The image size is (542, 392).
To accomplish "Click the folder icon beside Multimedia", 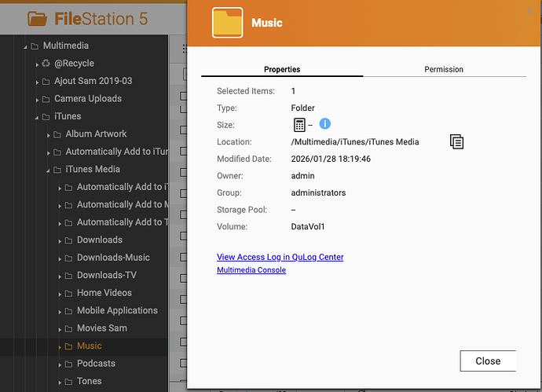I will coord(35,46).
